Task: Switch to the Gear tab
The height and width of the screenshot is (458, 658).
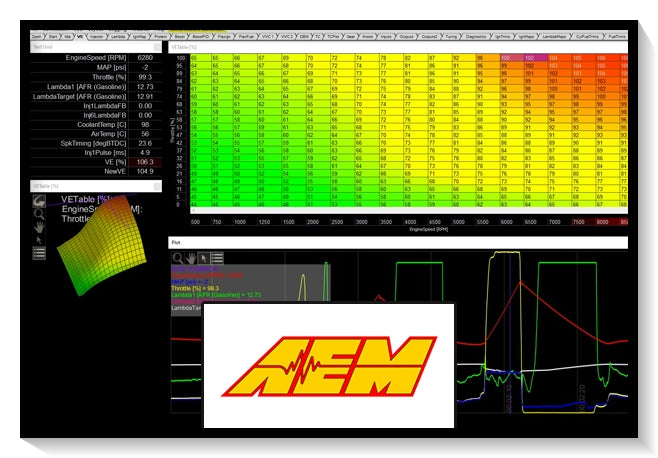Action: coord(350,37)
